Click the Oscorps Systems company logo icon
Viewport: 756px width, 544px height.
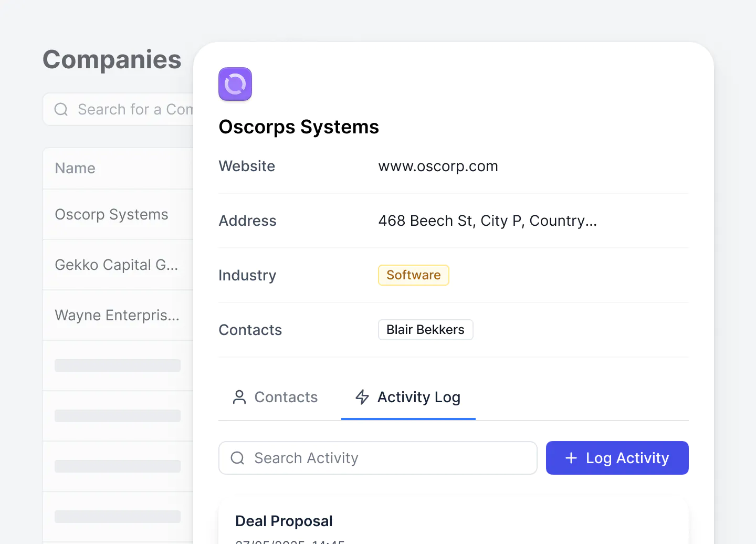[235, 84]
